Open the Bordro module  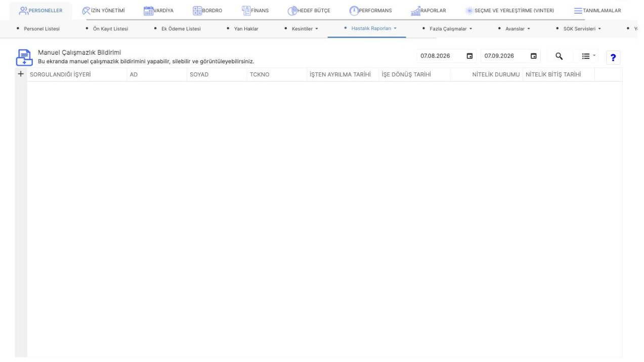[207, 11]
